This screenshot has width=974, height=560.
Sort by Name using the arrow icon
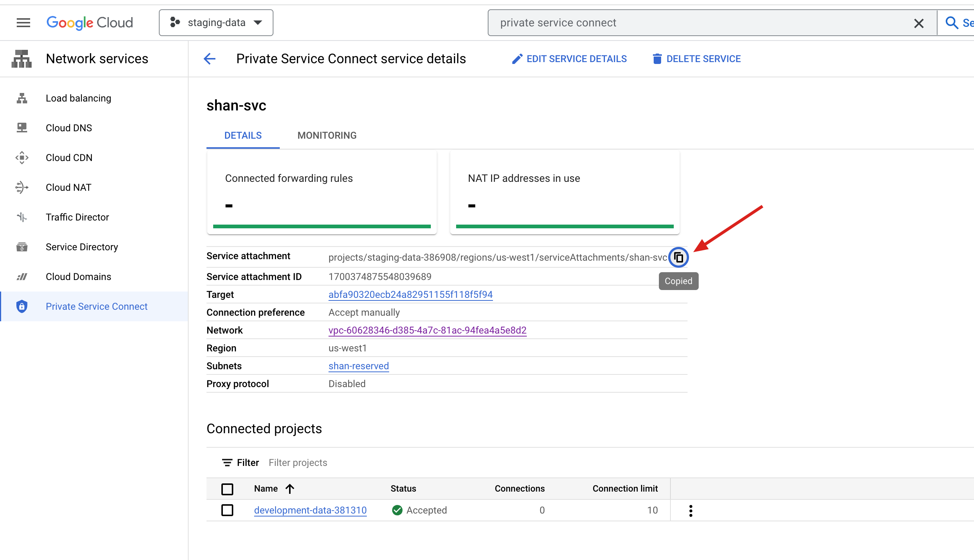tap(290, 489)
